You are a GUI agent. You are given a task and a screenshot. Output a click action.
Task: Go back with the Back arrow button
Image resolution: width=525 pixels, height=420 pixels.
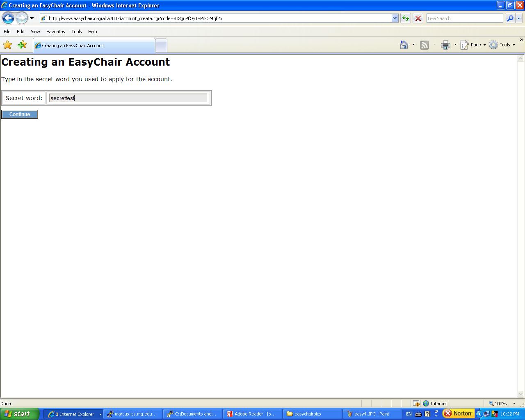pos(8,18)
